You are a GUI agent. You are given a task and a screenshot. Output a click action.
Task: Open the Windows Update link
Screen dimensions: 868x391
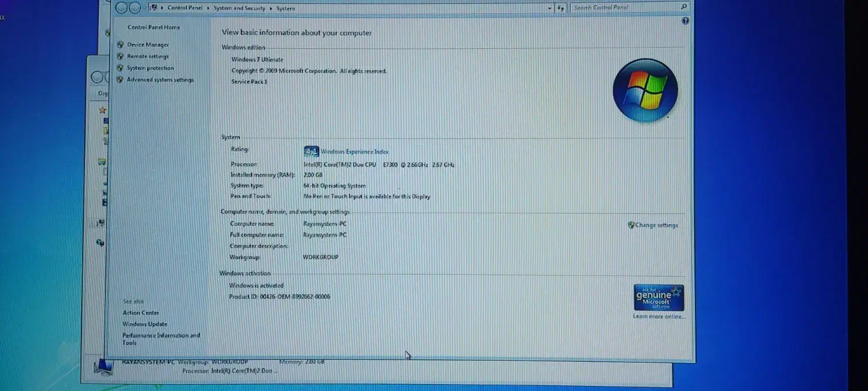click(x=145, y=324)
